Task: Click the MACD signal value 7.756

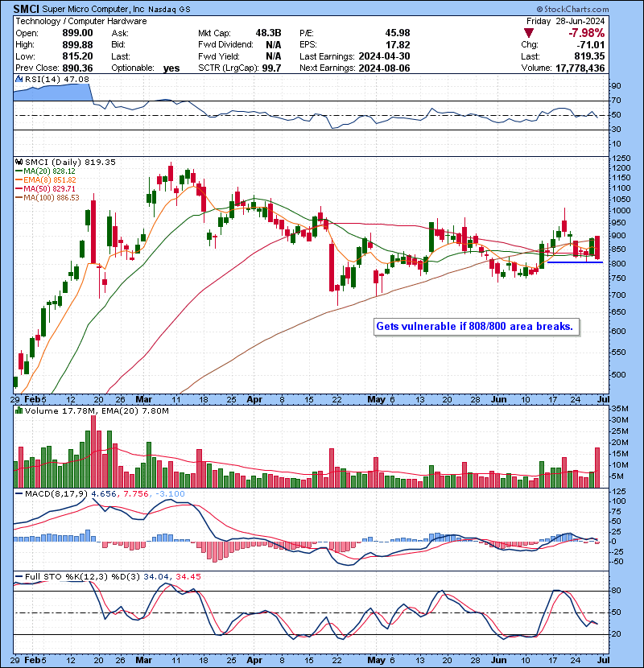Action: 136,494
